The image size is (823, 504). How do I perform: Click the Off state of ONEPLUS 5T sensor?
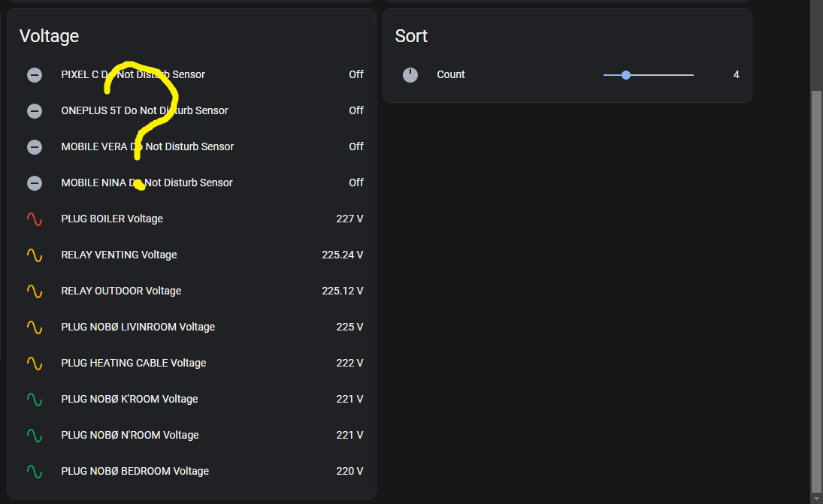pyautogui.click(x=356, y=110)
